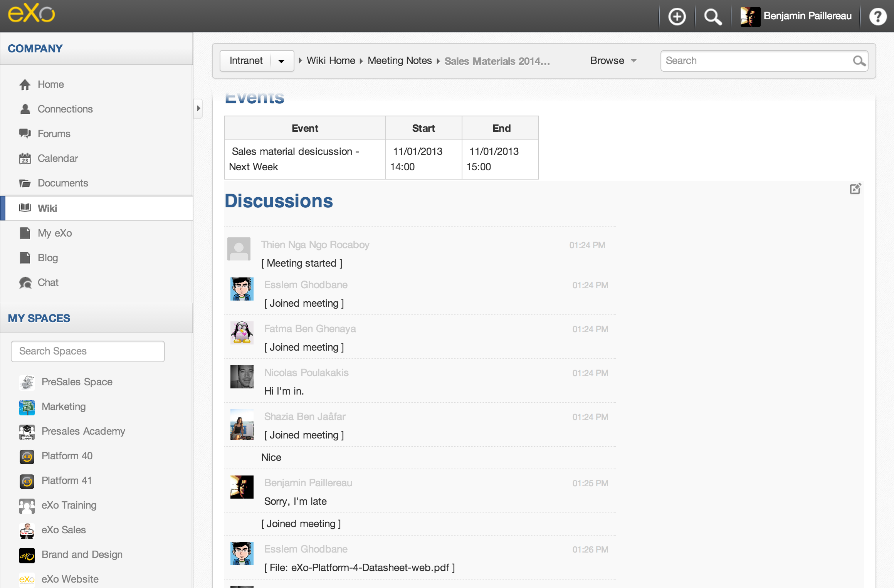Click the My eXo page icon
Viewport: 894px width, 588px height.
pyautogui.click(x=25, y=233)
